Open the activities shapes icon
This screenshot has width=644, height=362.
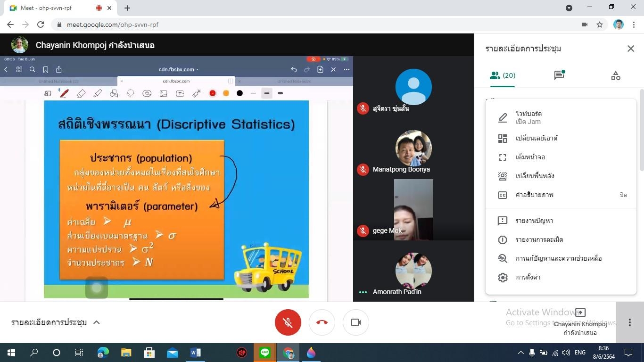(x=615, y=75)
